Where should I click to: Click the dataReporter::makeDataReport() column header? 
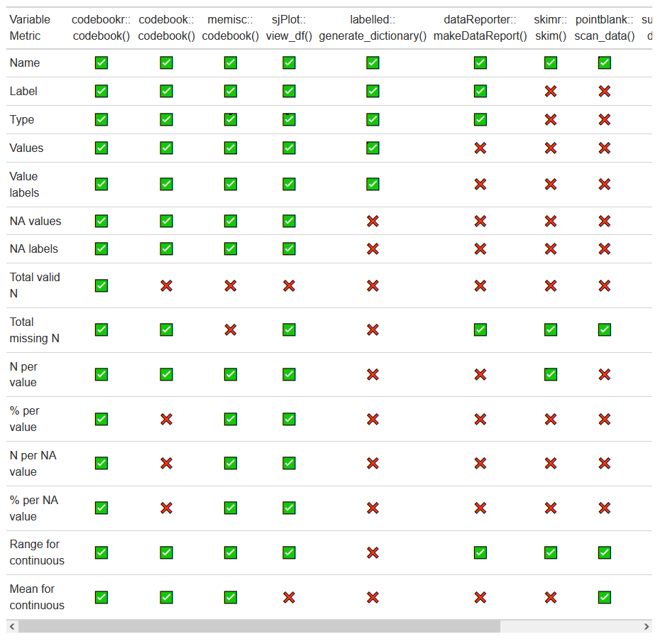480,28
